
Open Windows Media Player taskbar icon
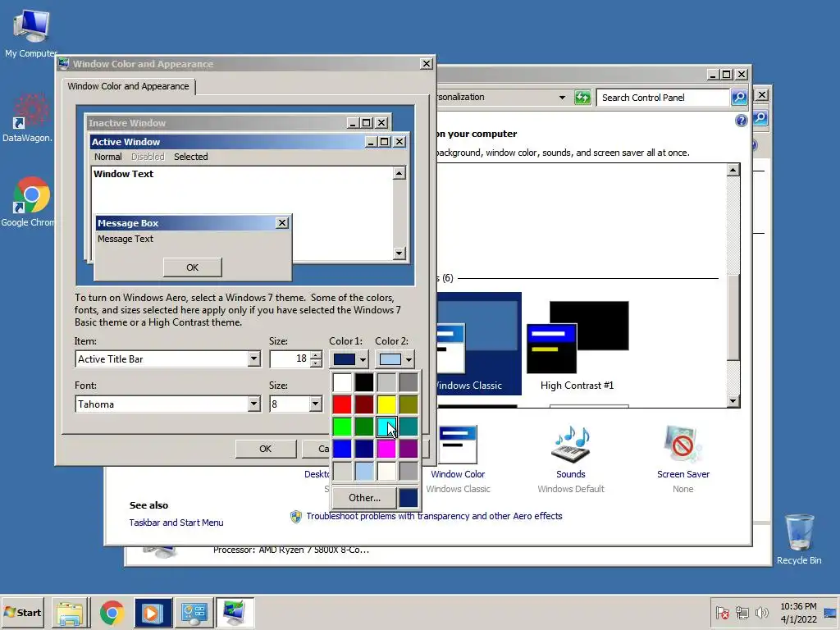click(152, 614)
